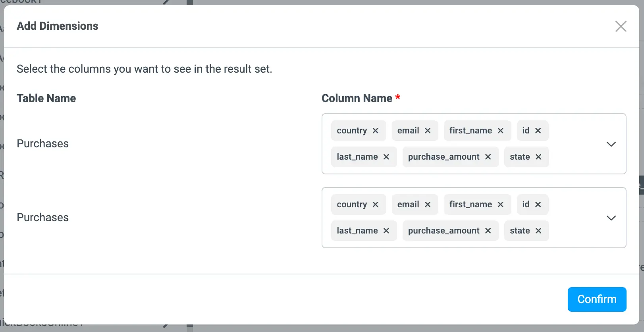Expand first Purchases column dropdown chevron
Screen dimensions: 644x332
tap(611, 144)
